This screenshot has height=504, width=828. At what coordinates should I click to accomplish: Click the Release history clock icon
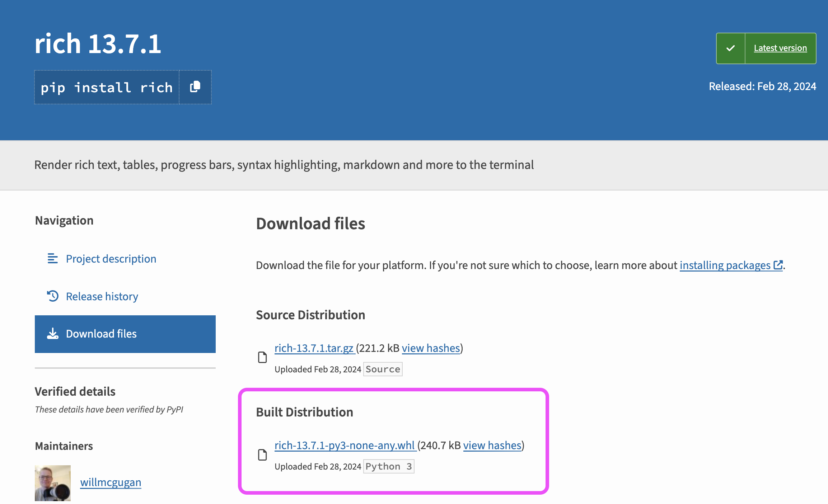(53, 296)
